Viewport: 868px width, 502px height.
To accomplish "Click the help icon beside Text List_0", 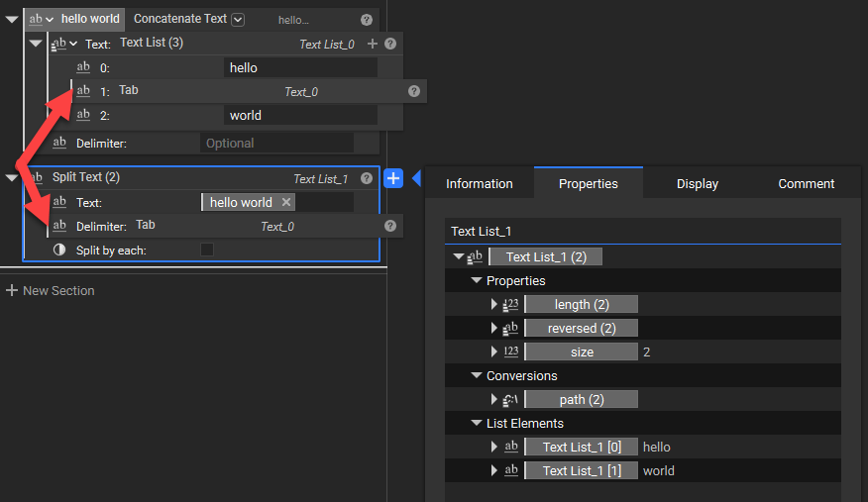I will click(x=390, y=44).
